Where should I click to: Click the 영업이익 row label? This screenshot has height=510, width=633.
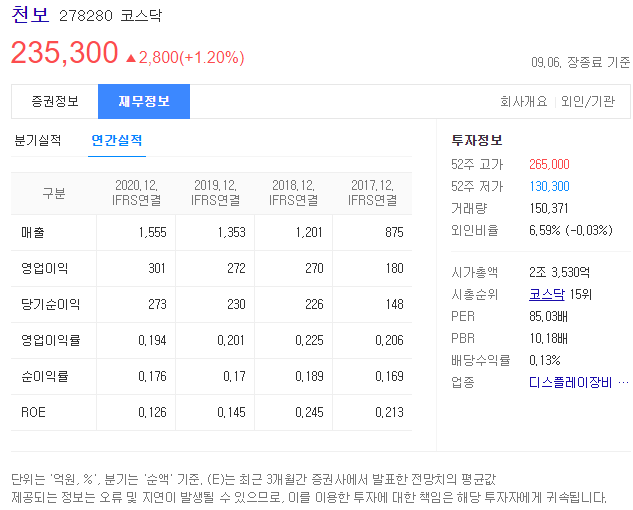point(44,269)
